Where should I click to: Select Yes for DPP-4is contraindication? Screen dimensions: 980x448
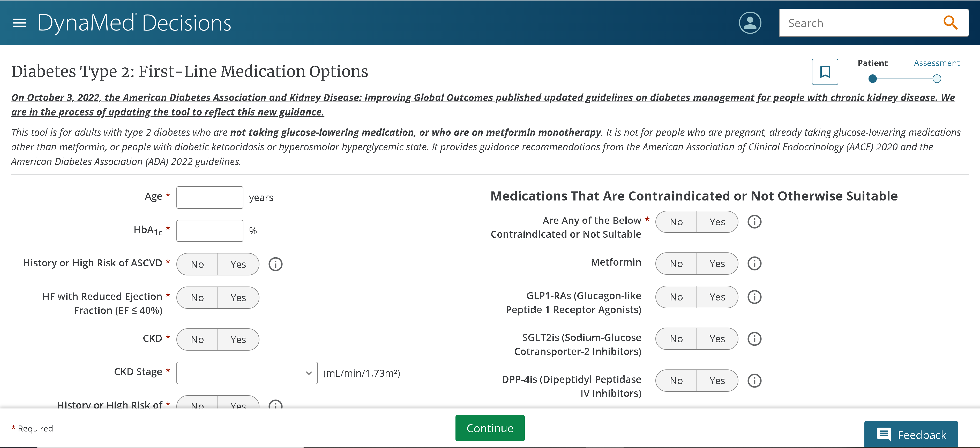(717, 380)
